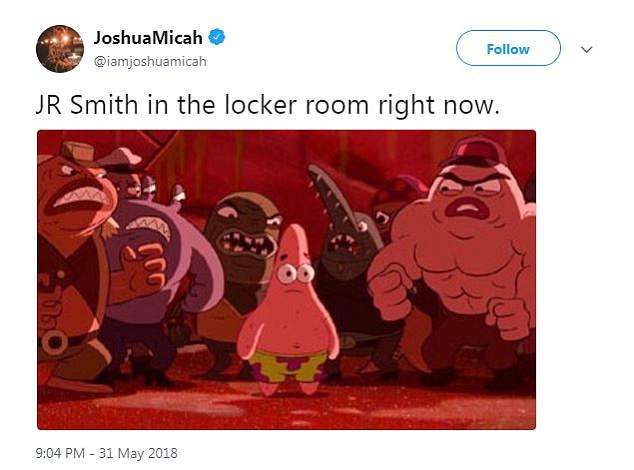Follow the JoshuaMicah account

[508, 48]
